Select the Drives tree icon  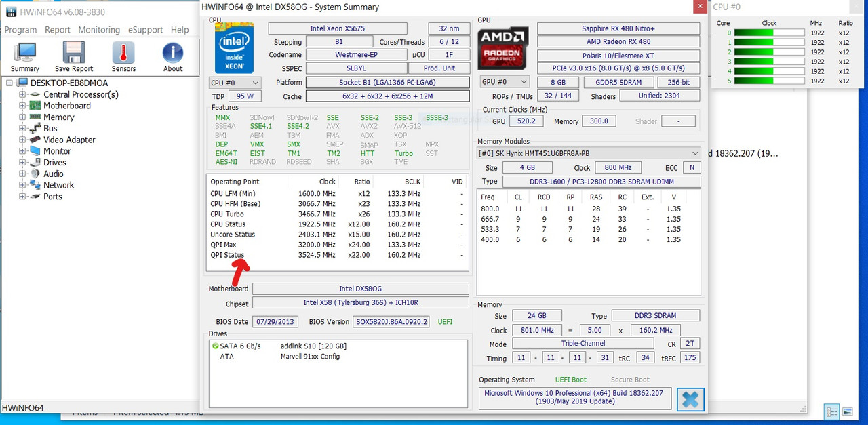(35, 163)
